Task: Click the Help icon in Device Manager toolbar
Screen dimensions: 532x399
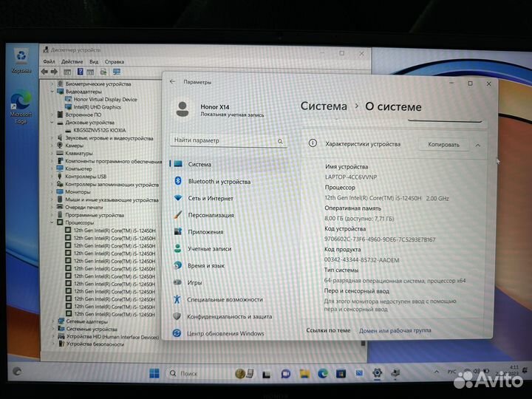Action: (x=80, y=72)
